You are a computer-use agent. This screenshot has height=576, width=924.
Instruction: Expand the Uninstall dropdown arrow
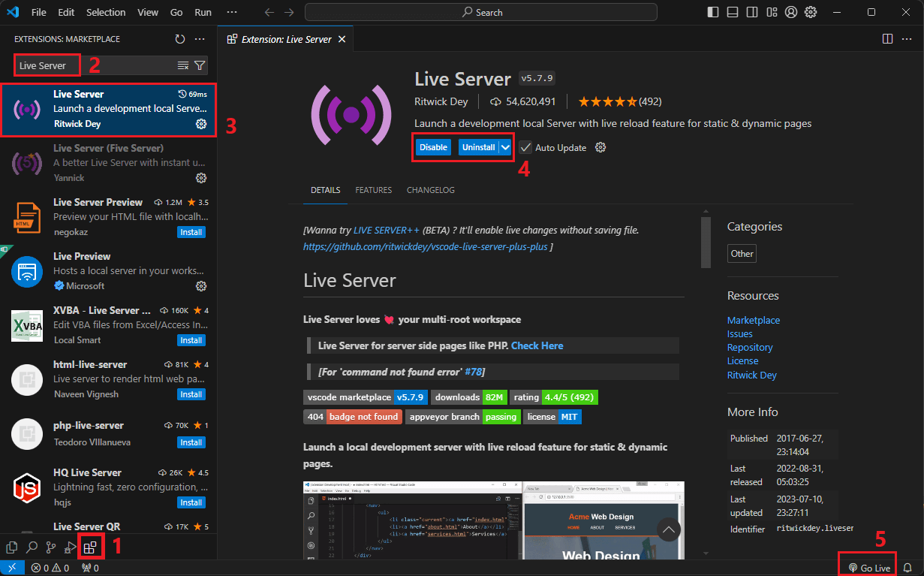click(x=506, y=147)
